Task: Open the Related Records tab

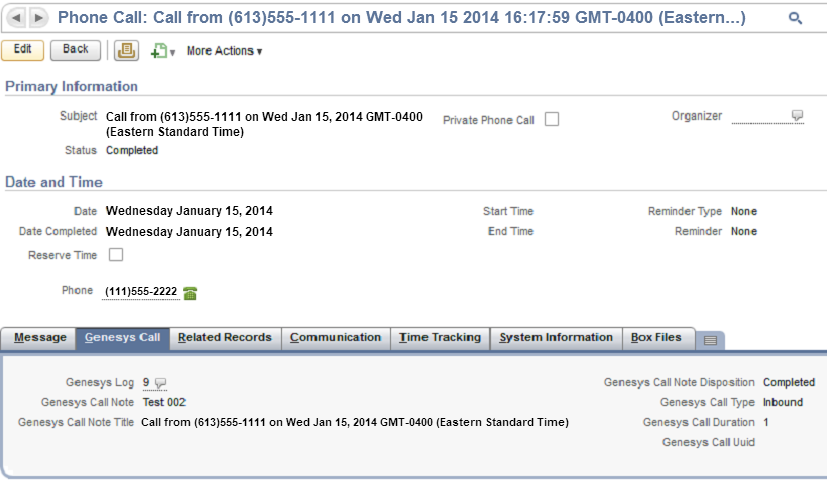Action: coord(225,338)
